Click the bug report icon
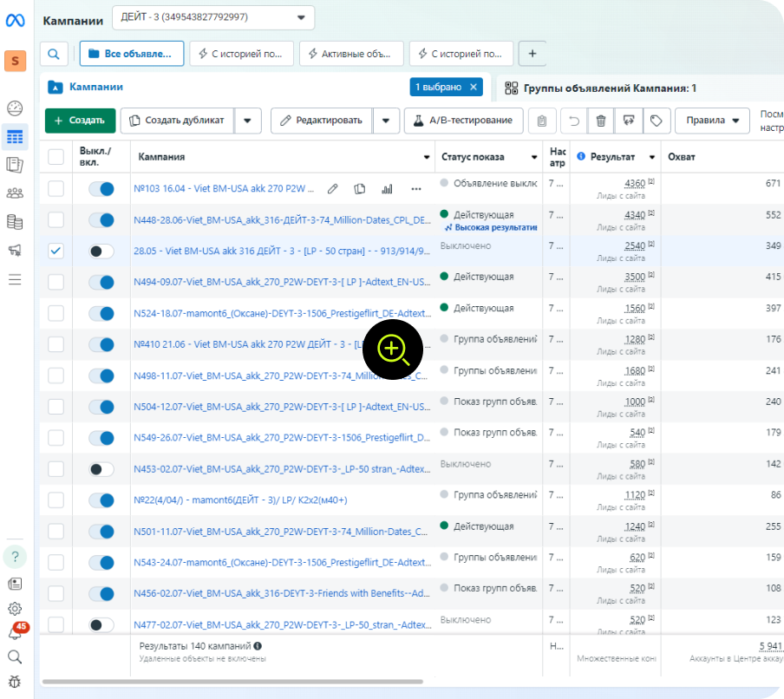Image resolution: width=784 pixels, height=699 pixels. tap(15, 682)
